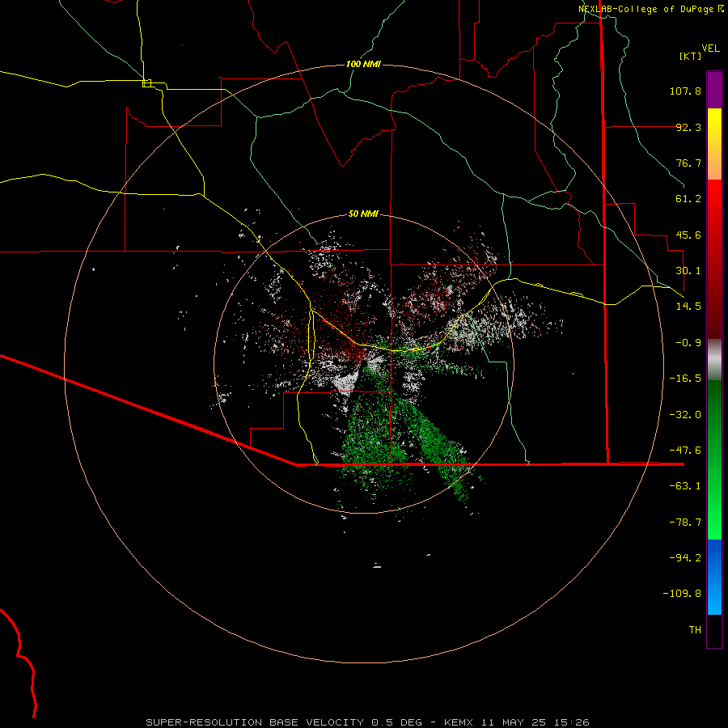Click the 92.3 legend value
Viewport: 728px width, 728px height.
[x=688, y=127]
